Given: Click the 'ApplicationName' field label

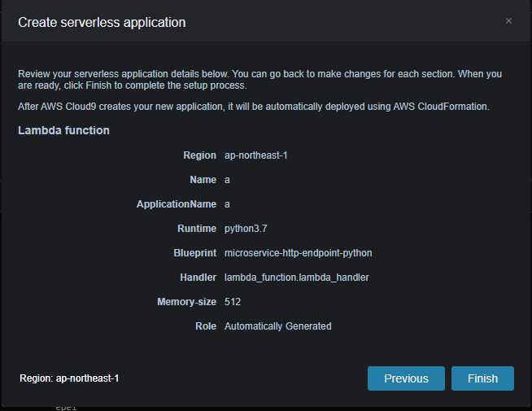Looking at the screenshot, I should point(177,204).
